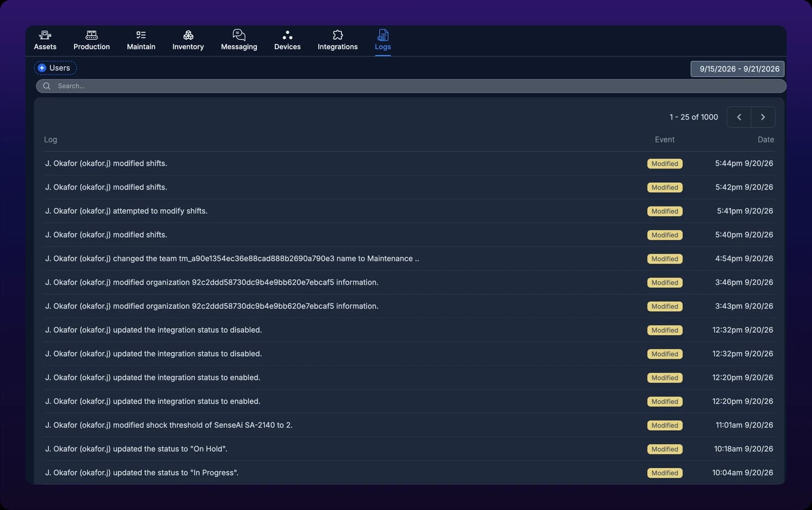Click the Modified badge in 5:40pm row
Screen dimensions: 812x510
[x=665, y=235]
